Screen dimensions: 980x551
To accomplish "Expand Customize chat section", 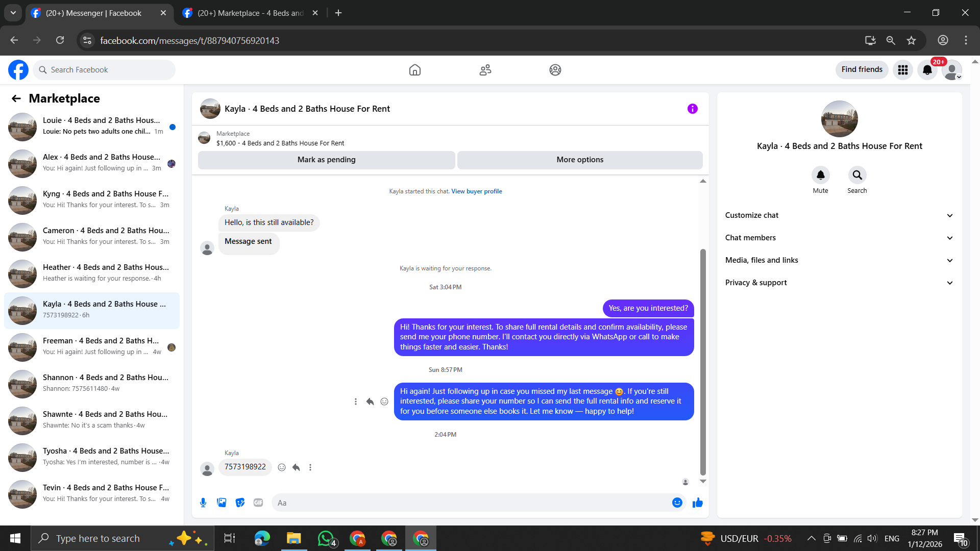I will tap(839, 215).
